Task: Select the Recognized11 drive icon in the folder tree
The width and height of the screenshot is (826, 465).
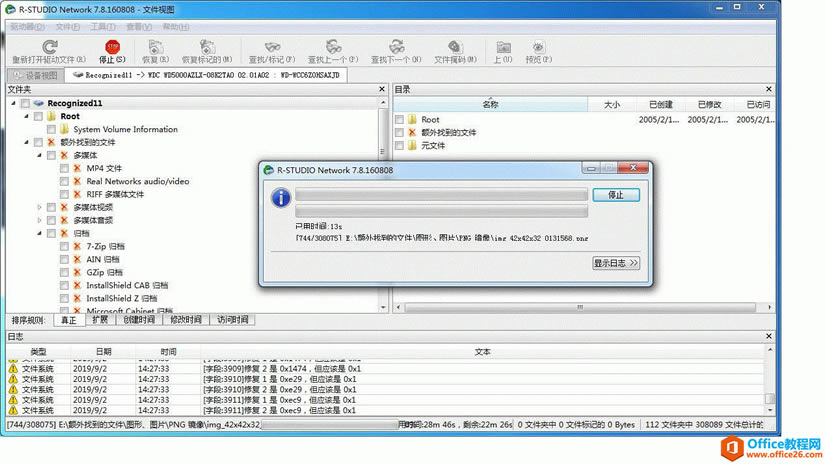Action: [38, 103]
